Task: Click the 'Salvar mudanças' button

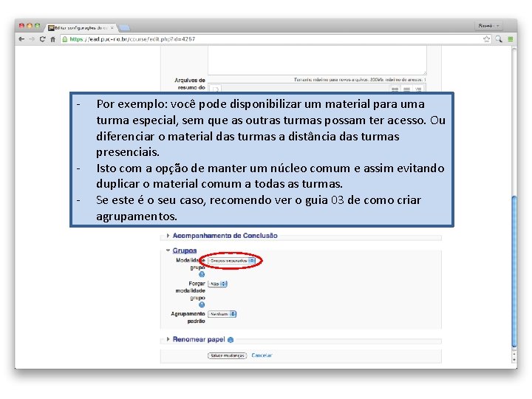Action: (x=227, y=355)
